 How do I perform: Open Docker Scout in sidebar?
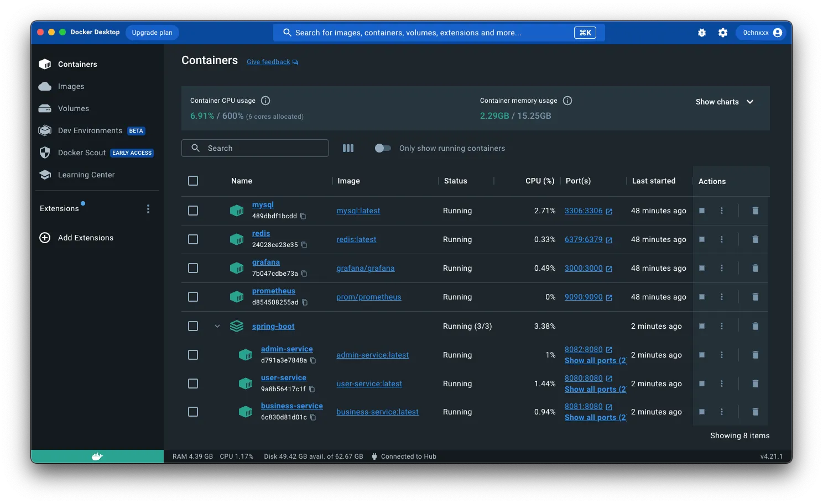coord(97,153)
